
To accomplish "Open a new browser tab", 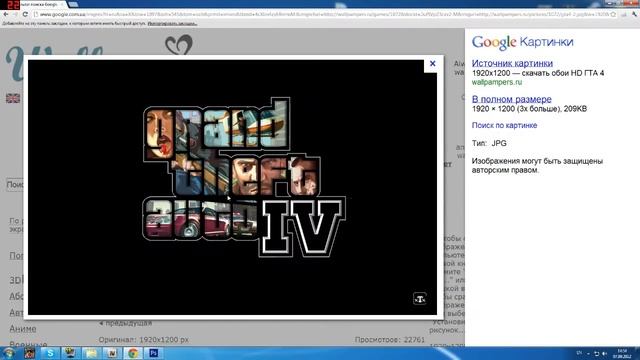I will click(x=73, y=4).
